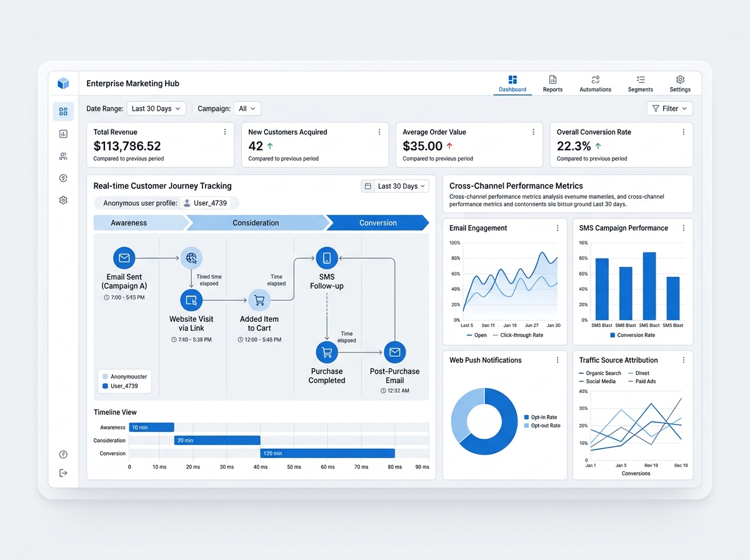Screen dimensions: 750x560
Task: Expand the Campaign filter dropdown
Action: [x=247, y=108]
